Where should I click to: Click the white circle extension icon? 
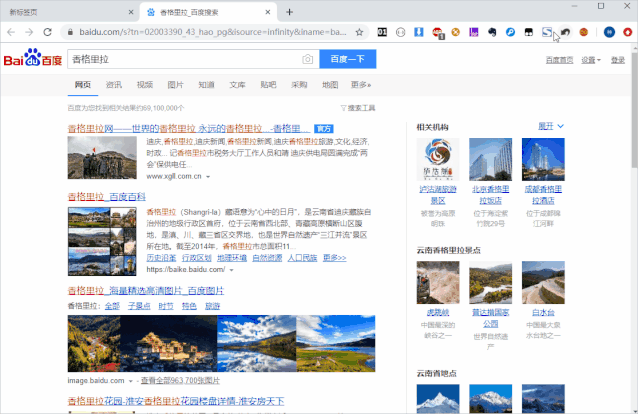coord(400,32)
